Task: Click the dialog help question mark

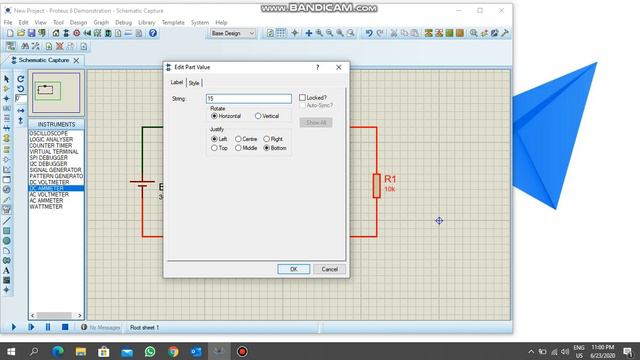Action: pyautogui.click(x=318, y=67)
